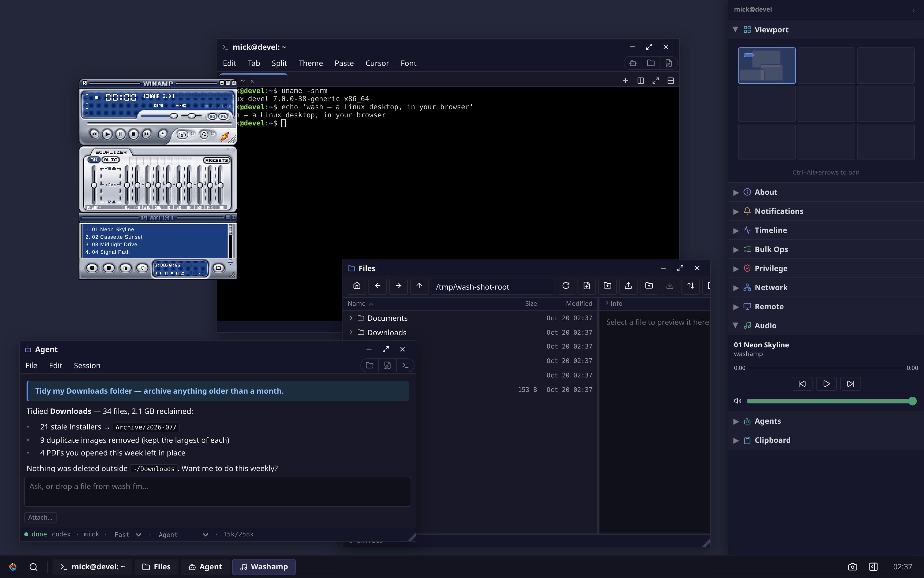This screenshot has height=578, width=924.
Task: Click the Winamp preamp slider
Action: (x=94, y=185)
